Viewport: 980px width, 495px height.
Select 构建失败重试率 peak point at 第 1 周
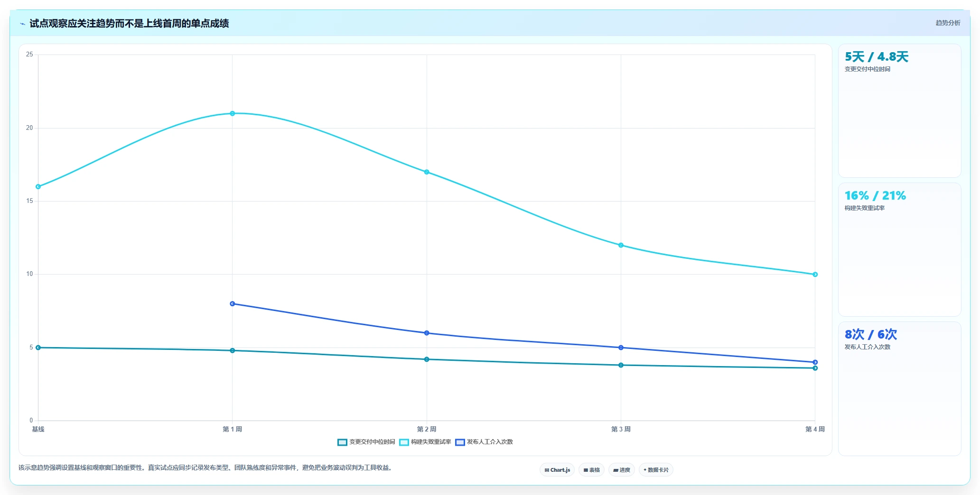tap(233, 113)
